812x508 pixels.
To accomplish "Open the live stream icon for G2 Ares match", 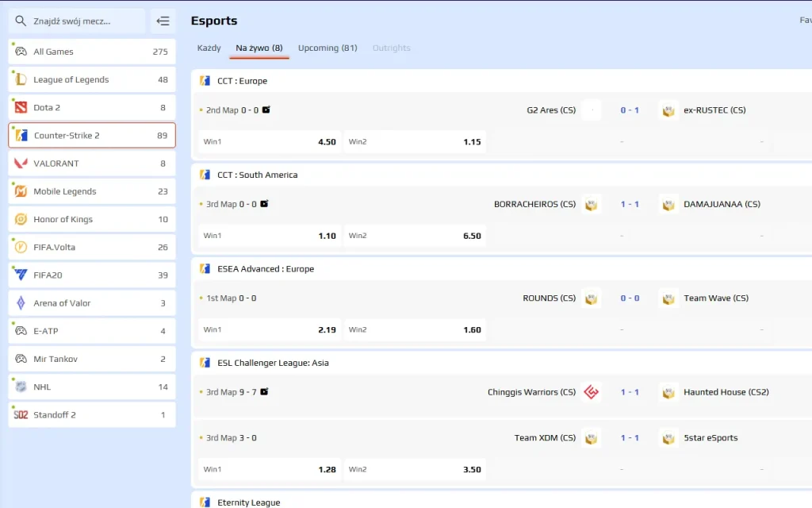I will coord(266,110).
